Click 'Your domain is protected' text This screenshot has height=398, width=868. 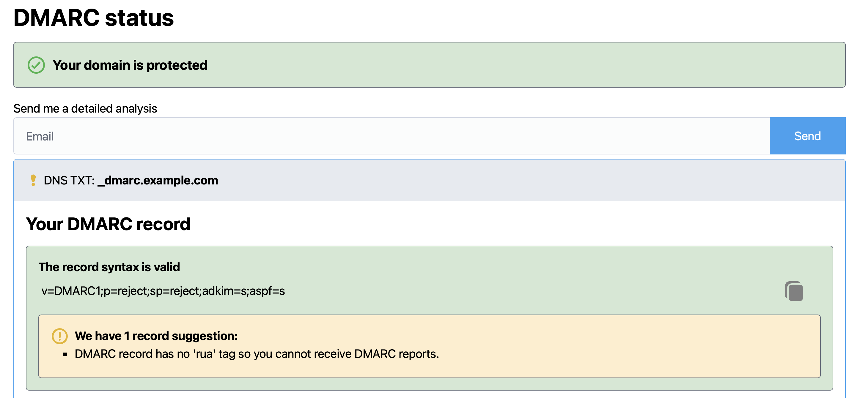130,65
